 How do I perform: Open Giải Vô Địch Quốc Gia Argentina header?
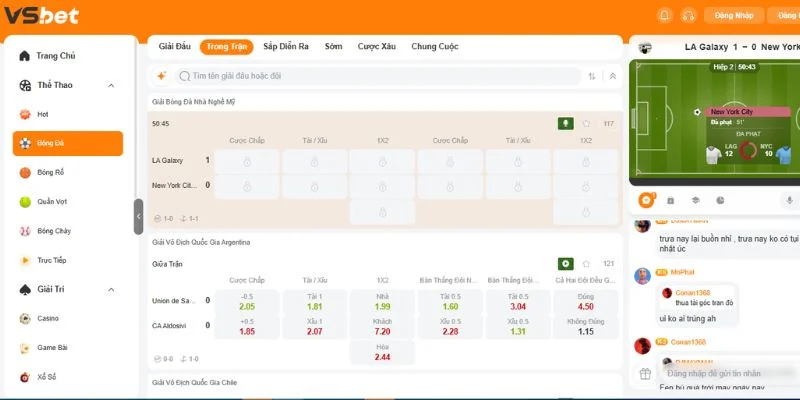click(x=385, y=242)
